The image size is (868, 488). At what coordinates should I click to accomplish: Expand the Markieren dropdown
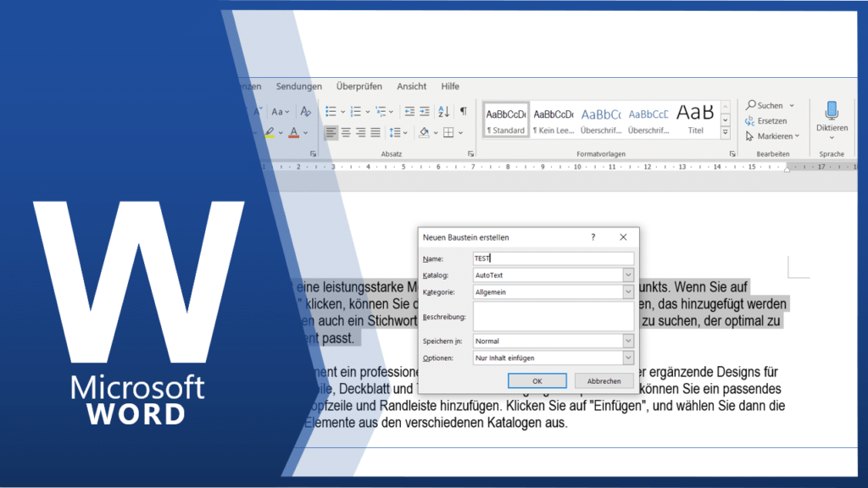797,136
